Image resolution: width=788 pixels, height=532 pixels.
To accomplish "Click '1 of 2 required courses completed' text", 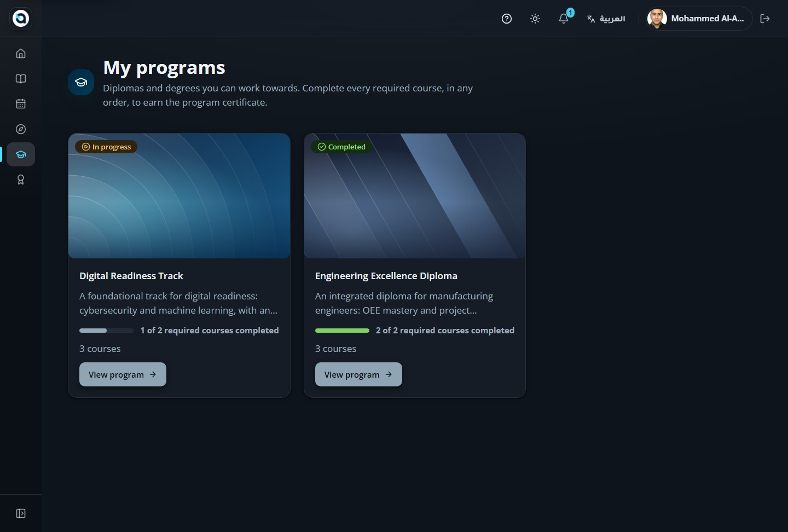I will 210,331.
